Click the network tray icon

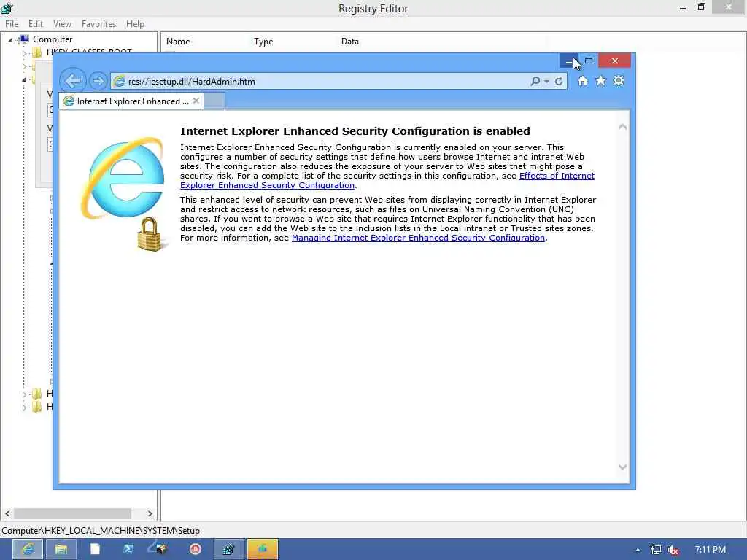point(656,550)
